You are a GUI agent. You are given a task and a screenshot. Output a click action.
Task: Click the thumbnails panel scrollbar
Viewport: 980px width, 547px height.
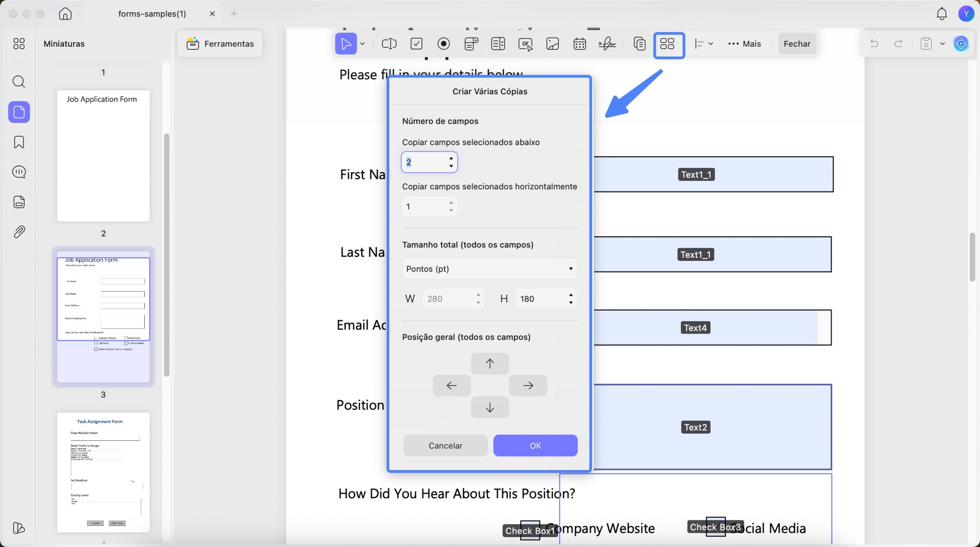[166, 255]
